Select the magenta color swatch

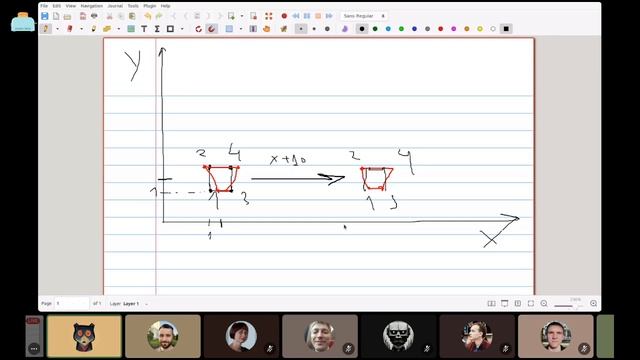click(x=453, y=29)
